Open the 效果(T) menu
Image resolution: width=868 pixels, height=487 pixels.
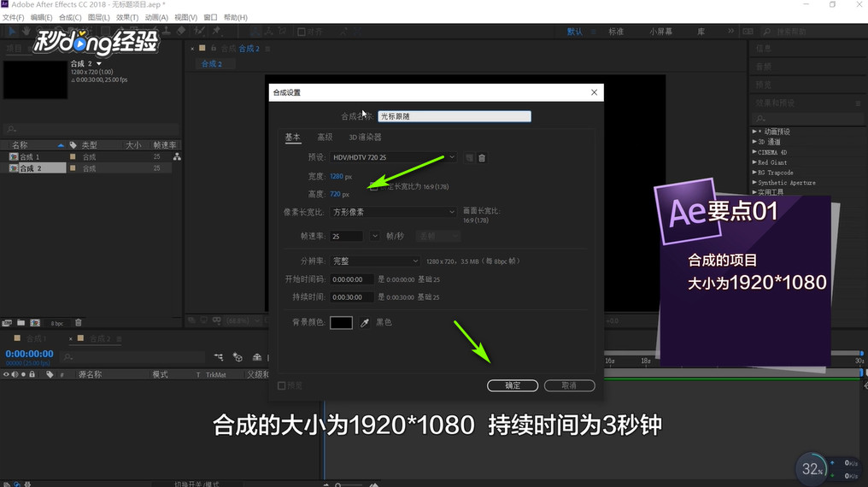[127, 17]
